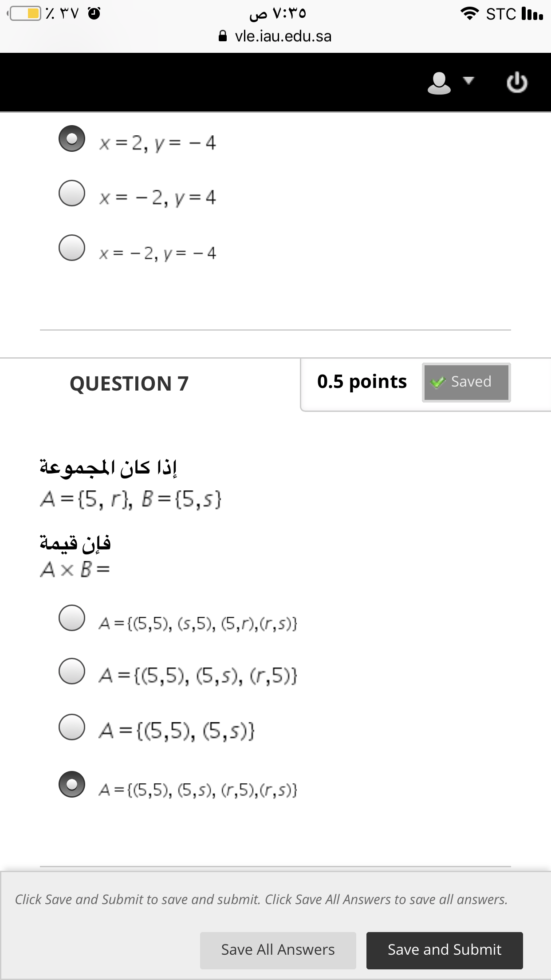Click the user profile avatar icon
The width and height of the screenshot is (551, 980).
pyautogui.click(x=439, y=83)
